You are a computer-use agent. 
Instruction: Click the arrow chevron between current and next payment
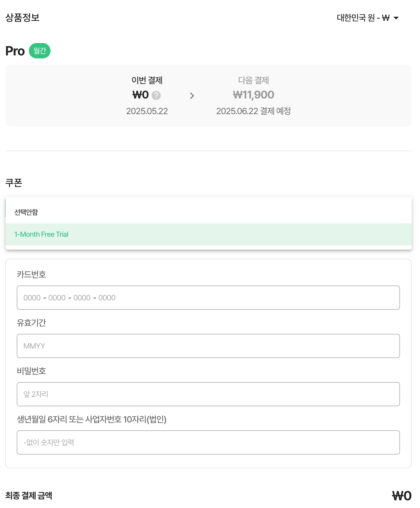point(192,96)
